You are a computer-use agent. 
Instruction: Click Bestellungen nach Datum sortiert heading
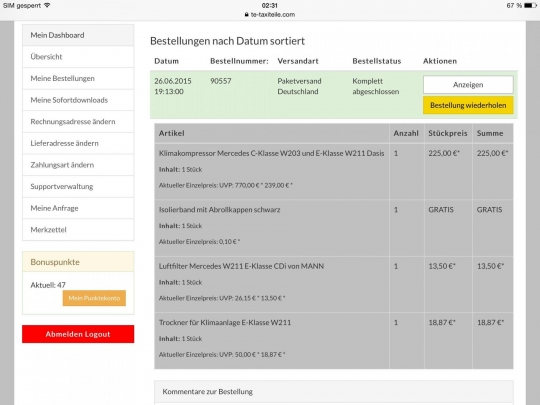coord(227,41)
